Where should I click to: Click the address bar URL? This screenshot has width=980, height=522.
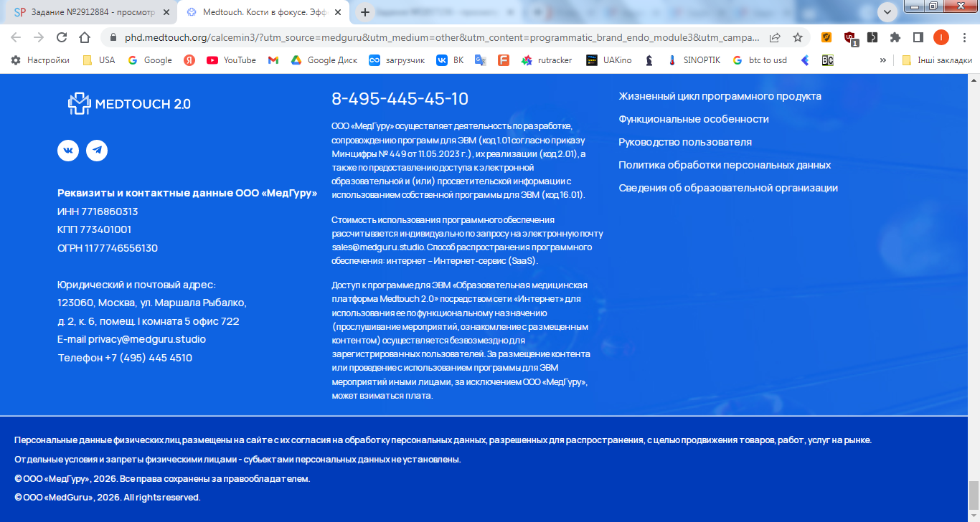(441, 37)
